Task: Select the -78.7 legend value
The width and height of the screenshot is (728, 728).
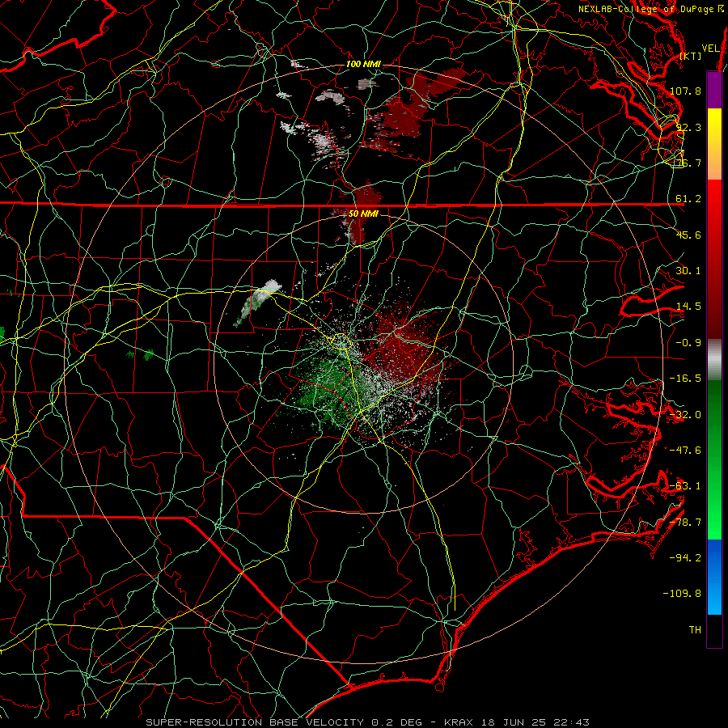Action: coord(685,523)
